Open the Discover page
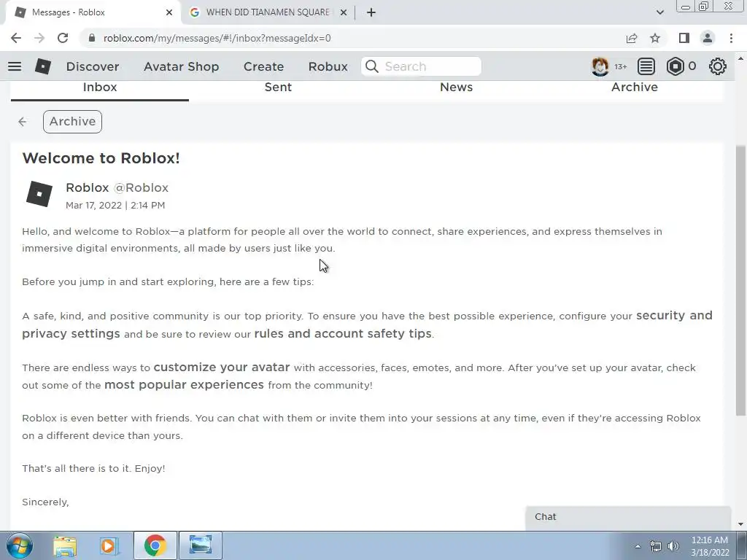This screenshot has height=560, width=747. (93, 66)
